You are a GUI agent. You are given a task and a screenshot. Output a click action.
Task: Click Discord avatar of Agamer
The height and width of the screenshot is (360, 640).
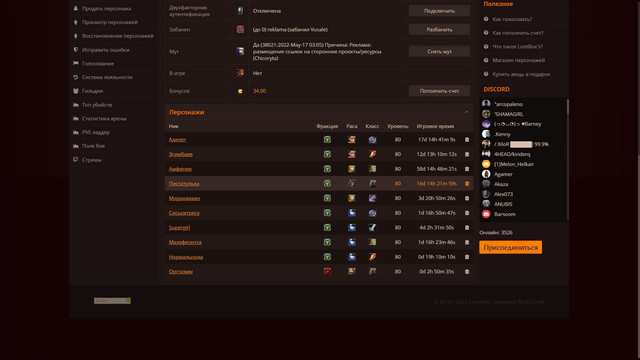click(486, 174)
